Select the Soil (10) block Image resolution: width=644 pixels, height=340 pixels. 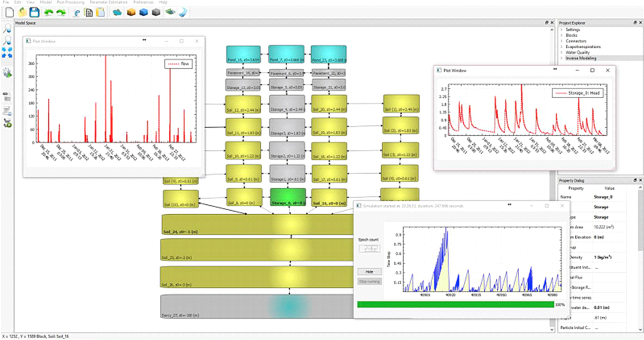(x=181, y=199)
